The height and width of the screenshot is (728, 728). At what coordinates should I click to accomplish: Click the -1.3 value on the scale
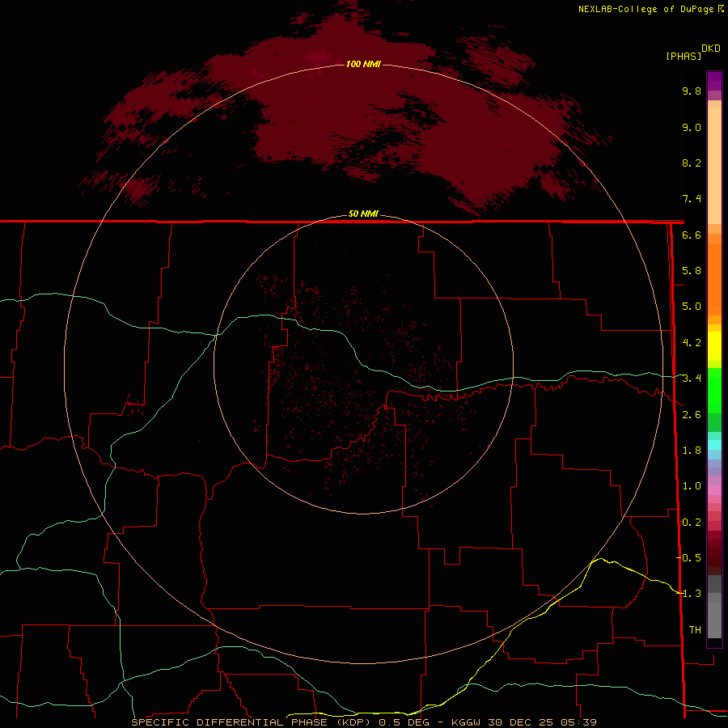(688, 594)
